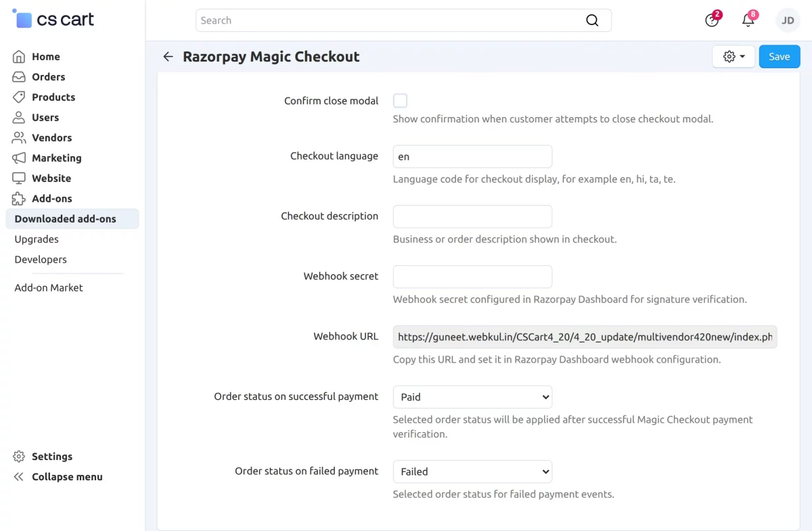Open Order status on failed payment dropdown

[x=472, y=471]
